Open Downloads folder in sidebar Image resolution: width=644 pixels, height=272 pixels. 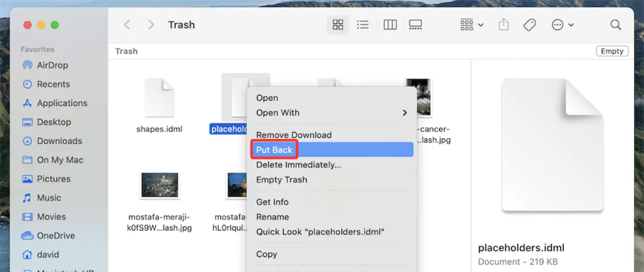tap(59, 141)
